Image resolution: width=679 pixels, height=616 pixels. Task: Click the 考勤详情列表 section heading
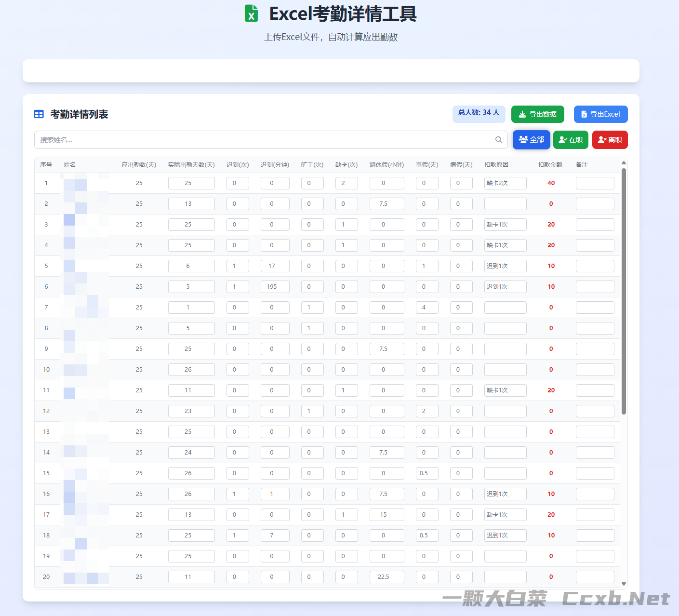pos(79,114)
